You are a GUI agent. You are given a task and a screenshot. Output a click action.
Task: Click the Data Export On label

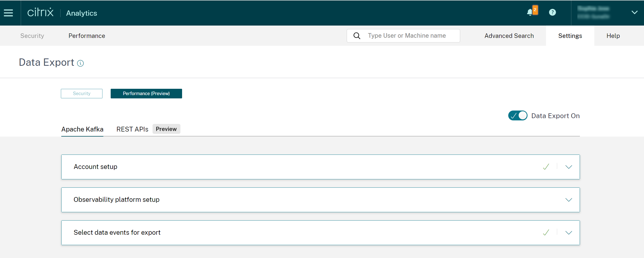555,116
